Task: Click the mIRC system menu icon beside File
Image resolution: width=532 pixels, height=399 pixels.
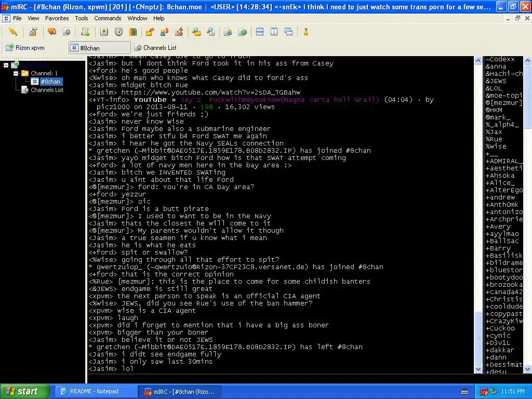Action: pos(6,18)
